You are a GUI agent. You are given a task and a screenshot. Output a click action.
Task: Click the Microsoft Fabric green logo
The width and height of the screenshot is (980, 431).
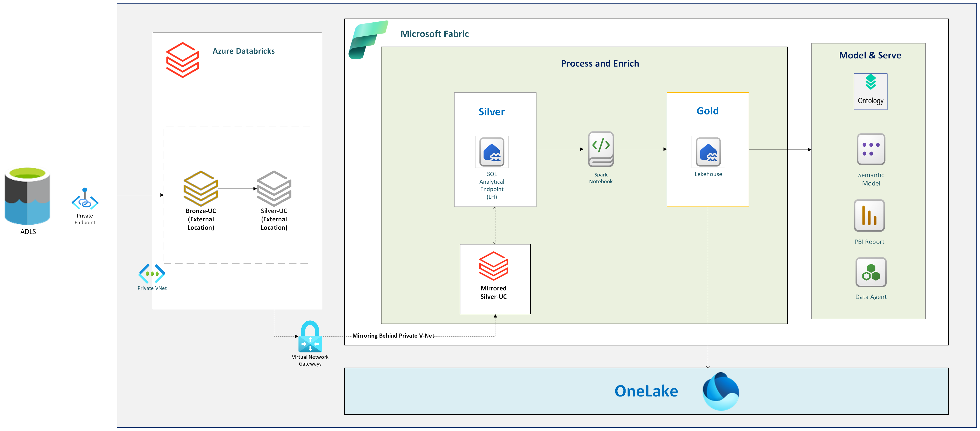coord(368,40)
